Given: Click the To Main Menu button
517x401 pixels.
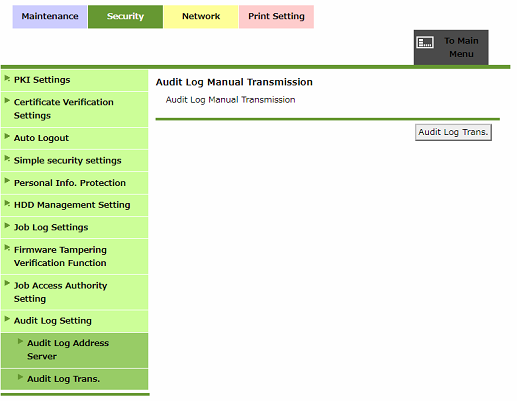Looking at the screenshot, I should (x=451, y=47).
